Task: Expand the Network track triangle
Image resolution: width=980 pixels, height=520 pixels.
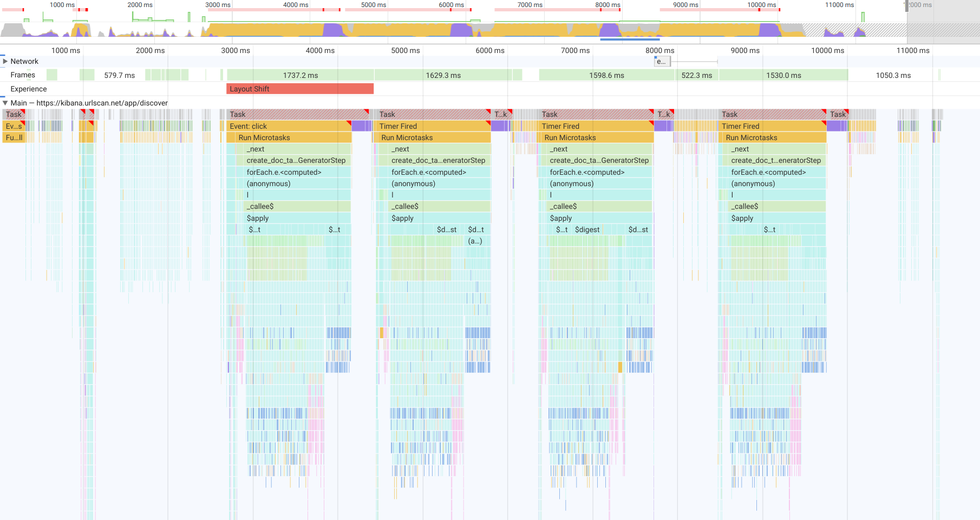Action: [x=5, y=61]
